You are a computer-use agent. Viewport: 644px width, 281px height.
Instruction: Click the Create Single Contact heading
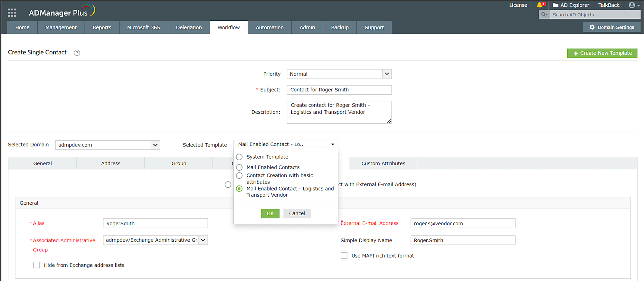[37, 52]
